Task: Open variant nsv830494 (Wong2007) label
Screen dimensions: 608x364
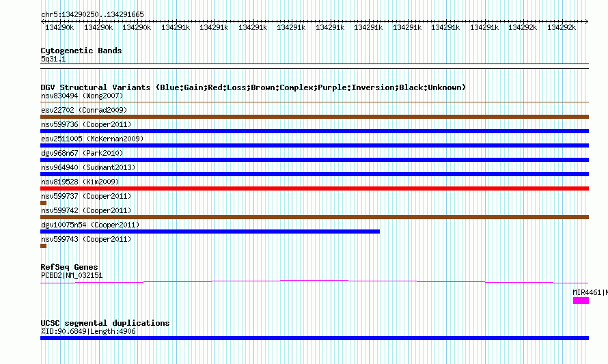Action: pyautogui.click(x=82, y=96)
